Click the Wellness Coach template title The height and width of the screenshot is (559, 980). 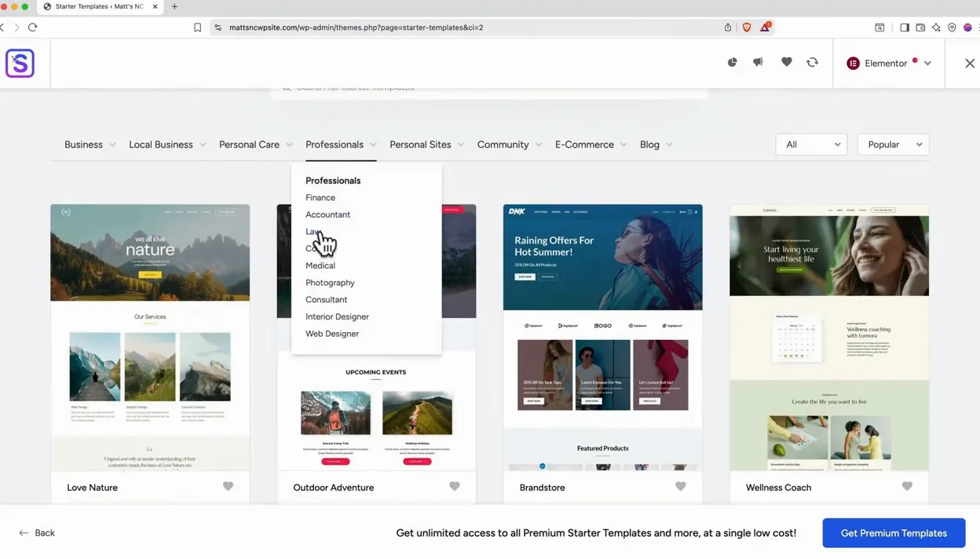(x=778, y=488)
